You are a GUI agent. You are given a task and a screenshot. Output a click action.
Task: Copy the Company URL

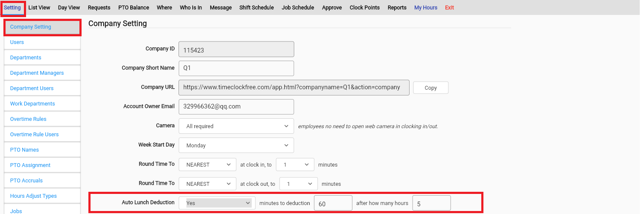coord(430,88)
